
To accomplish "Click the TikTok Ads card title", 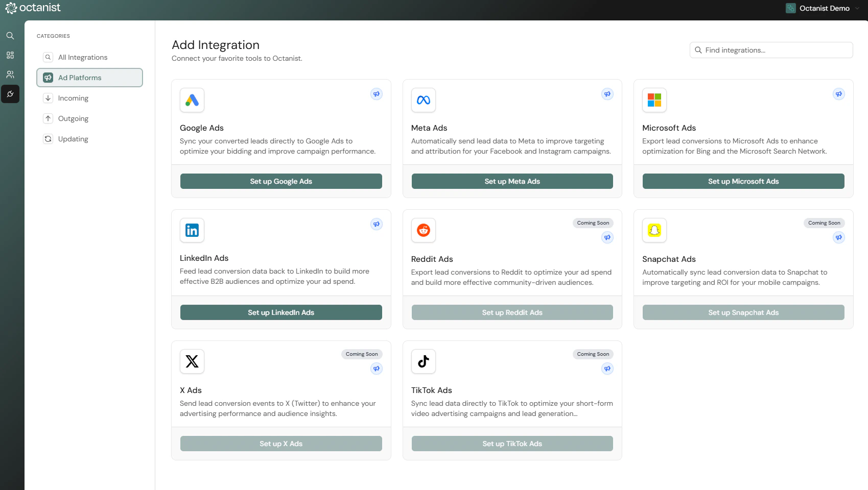I will point(431,390).
